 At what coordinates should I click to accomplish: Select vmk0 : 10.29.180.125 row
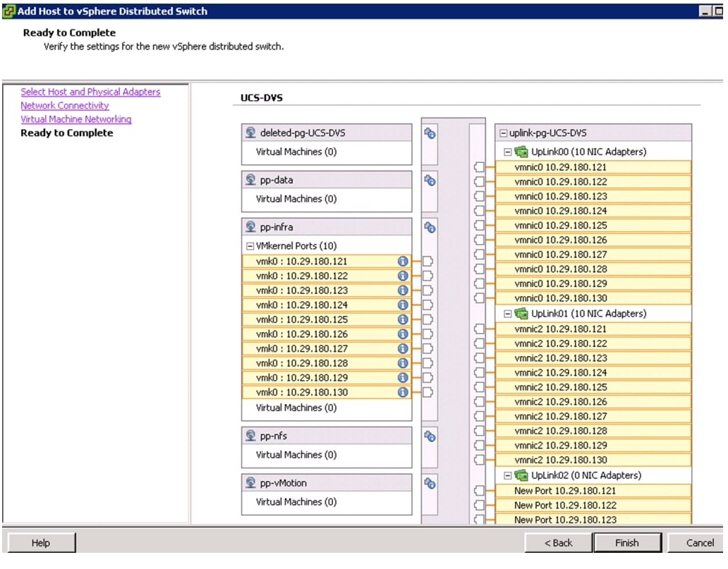click(x=327, y=319)
